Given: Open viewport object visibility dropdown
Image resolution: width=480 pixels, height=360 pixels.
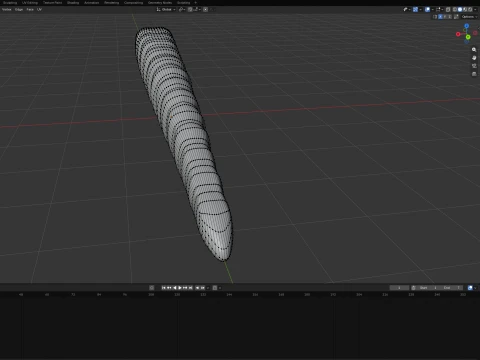Looking at the screenshot, I should 407,9.
